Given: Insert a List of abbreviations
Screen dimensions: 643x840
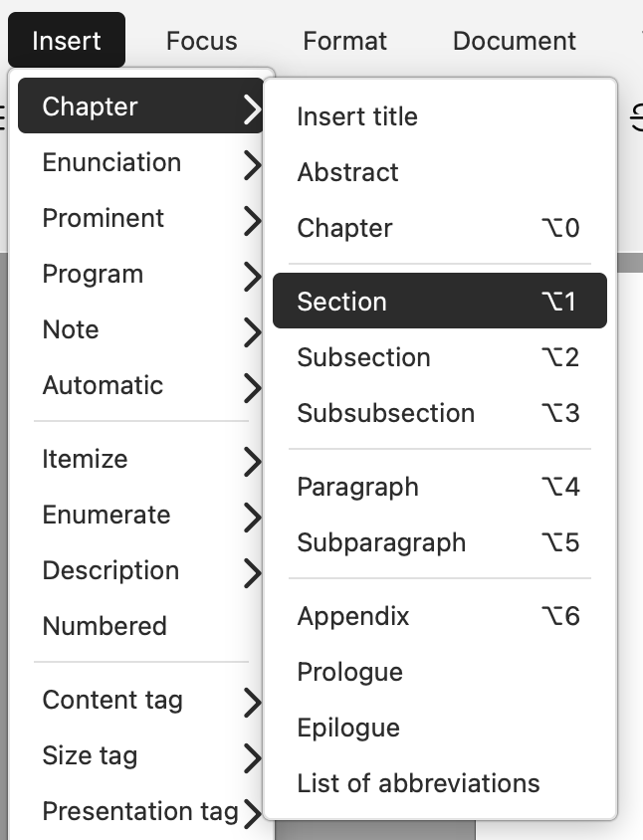Looking at the screenshot, I should (x=417, y=783).
